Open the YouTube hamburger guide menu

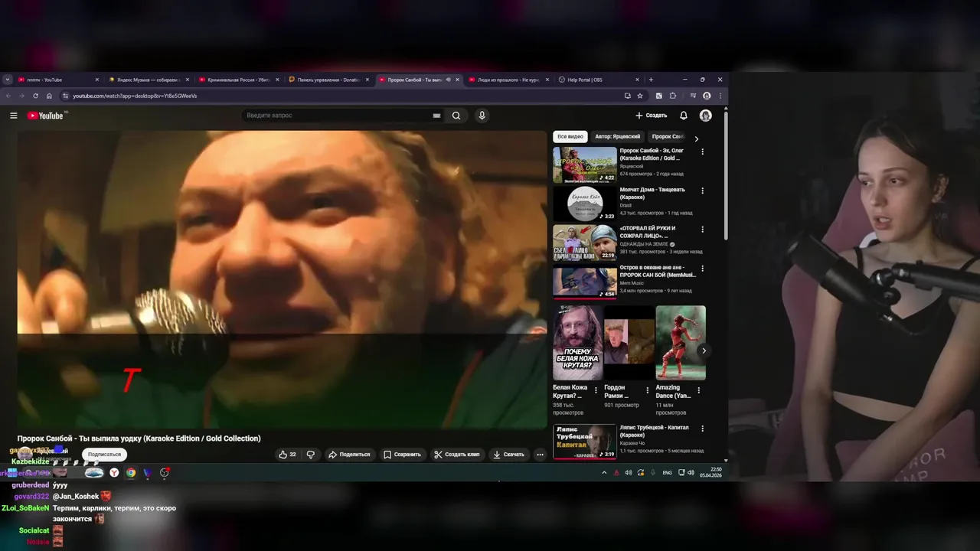13,116
